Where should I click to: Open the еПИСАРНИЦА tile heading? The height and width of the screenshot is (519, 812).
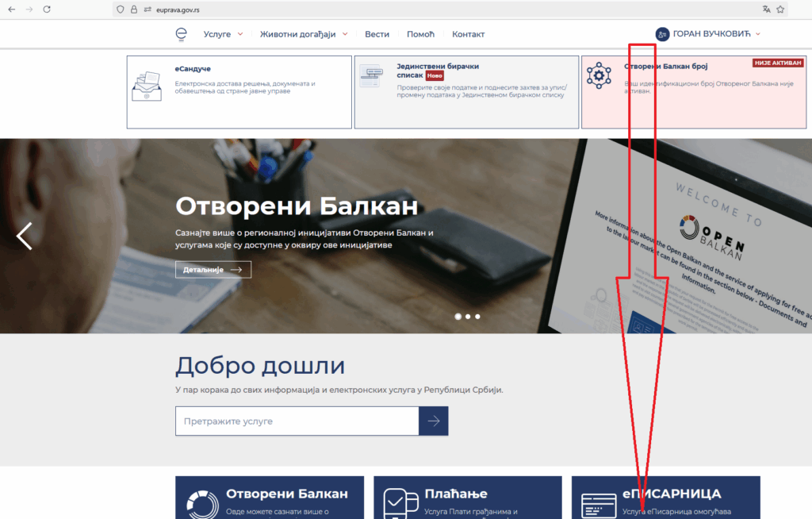672,494
